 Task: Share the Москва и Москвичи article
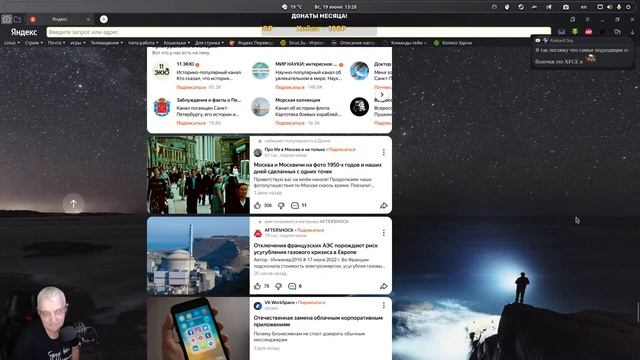384,205
